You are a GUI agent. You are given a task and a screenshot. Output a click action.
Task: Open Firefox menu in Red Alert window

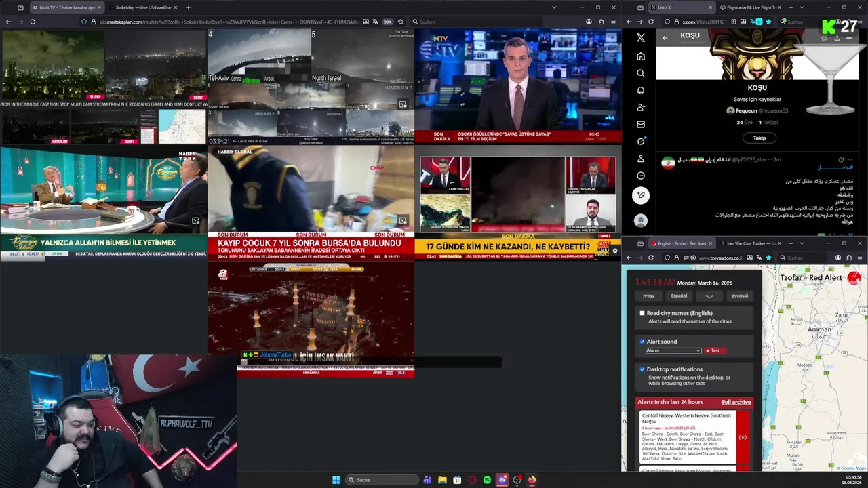click(x=860, y=258)
